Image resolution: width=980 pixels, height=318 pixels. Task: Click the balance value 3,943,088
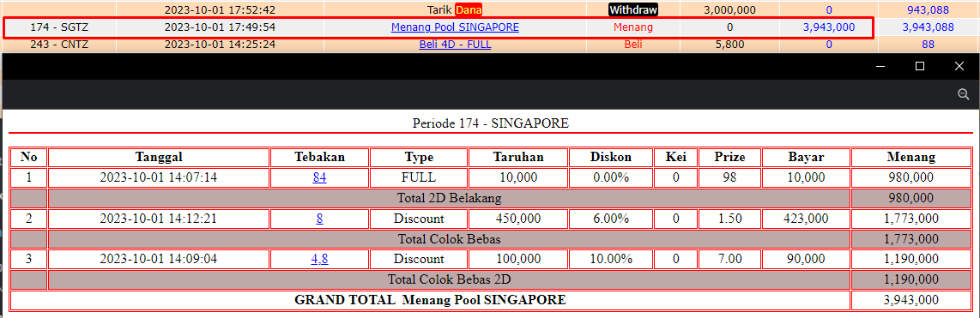pos(929,27)
